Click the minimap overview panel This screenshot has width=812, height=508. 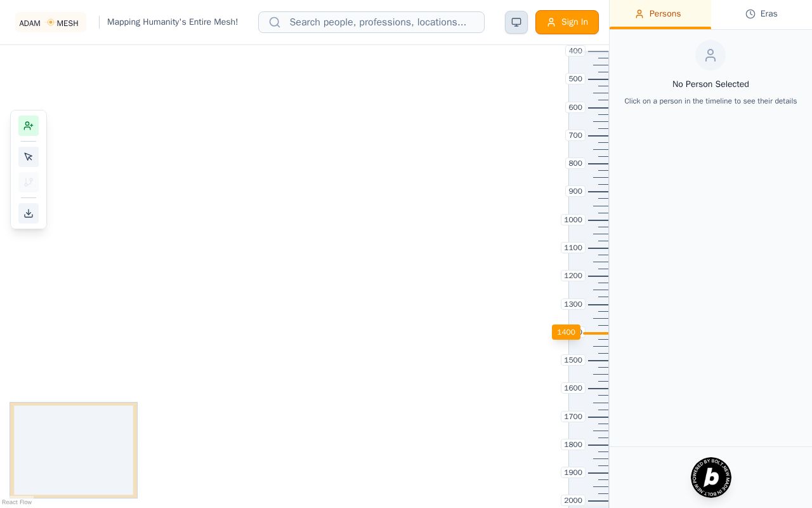click(74, 450)
